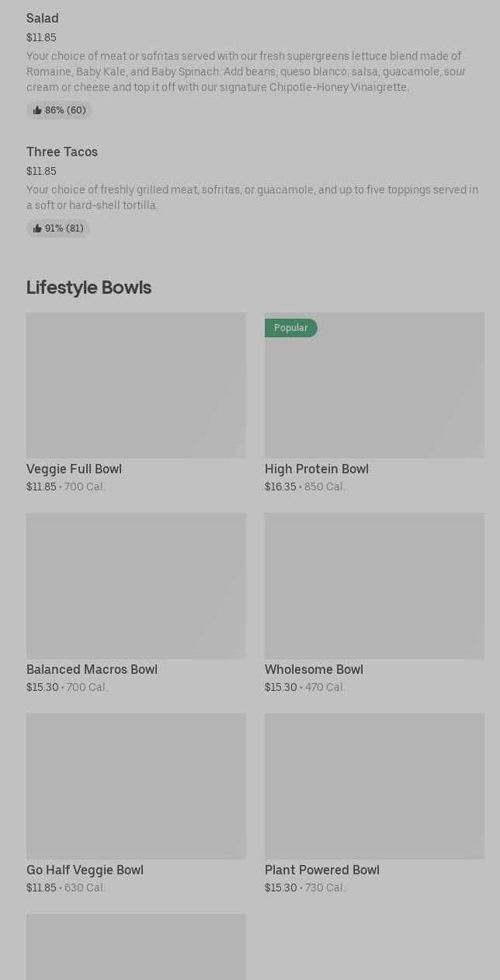500x980 pixels.
Task: Choose the Plant Powered Bowl image
Action: coord(374,786)
